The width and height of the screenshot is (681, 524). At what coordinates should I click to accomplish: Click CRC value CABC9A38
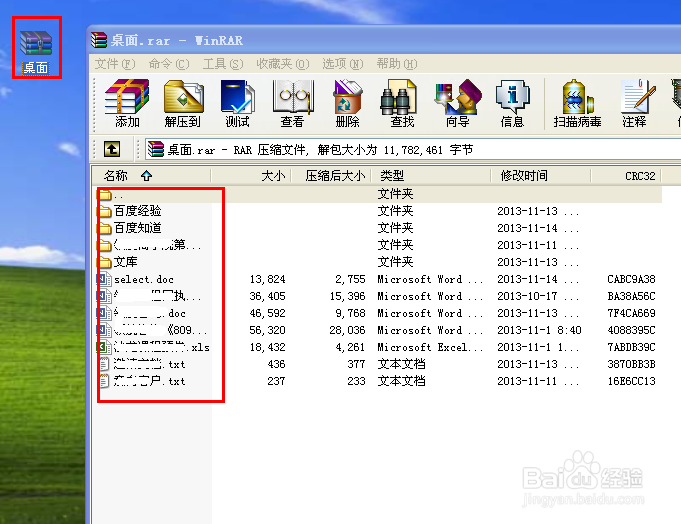click(631, 279)
